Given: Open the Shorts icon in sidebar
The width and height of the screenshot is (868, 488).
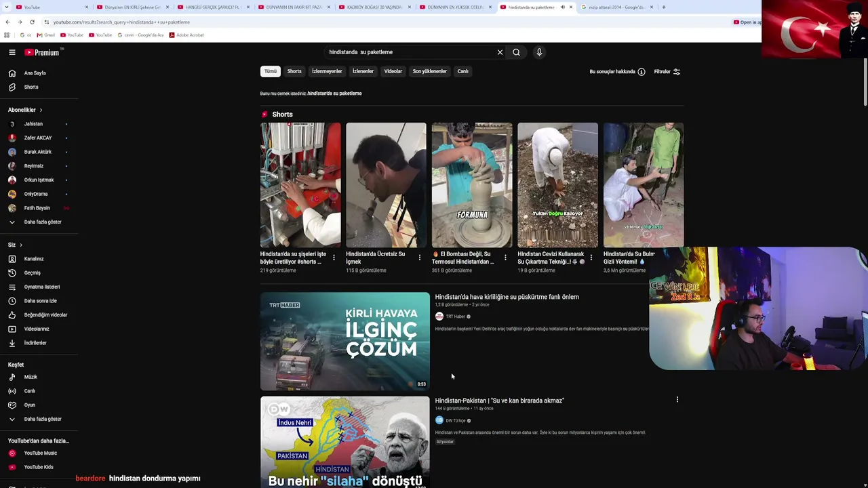Looking at the screenshot, I should tap(12, 87).
